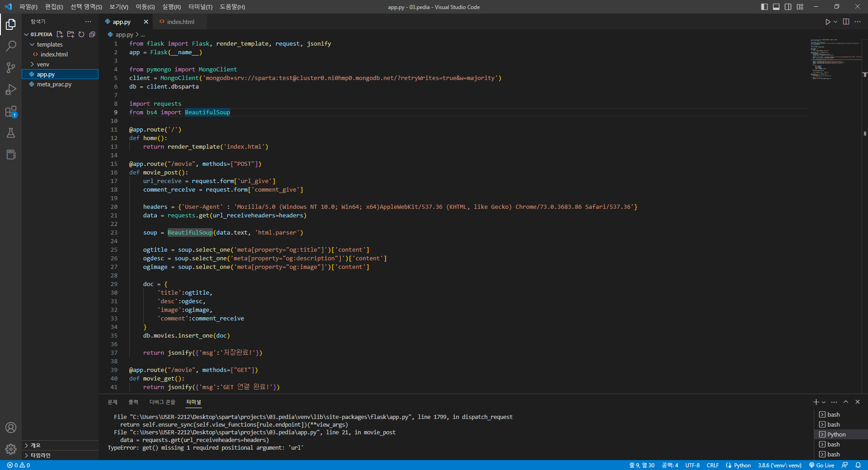Image resolution: width=868 pixels, height=470 pixels.
Task: Open explorer views and more actions ellipsis
Action: pyautogui.click(x=88, y=22)
